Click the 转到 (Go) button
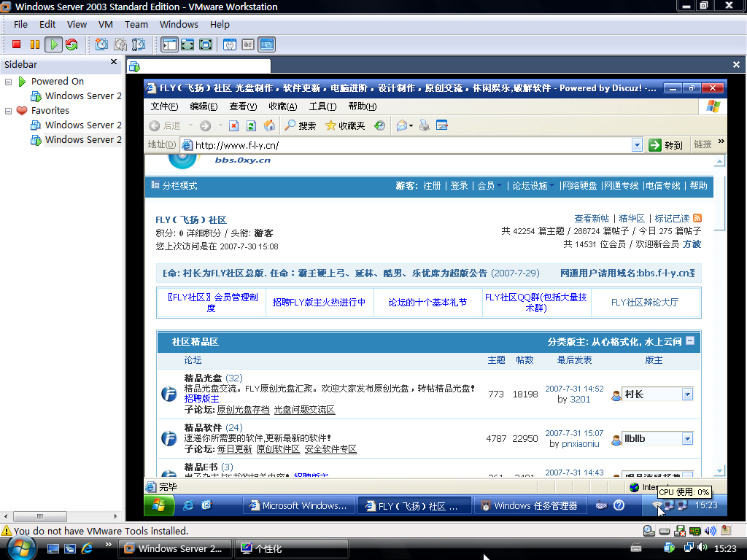Image resolution: width=747 pixels, height=560 pixels. pos(666,145)
